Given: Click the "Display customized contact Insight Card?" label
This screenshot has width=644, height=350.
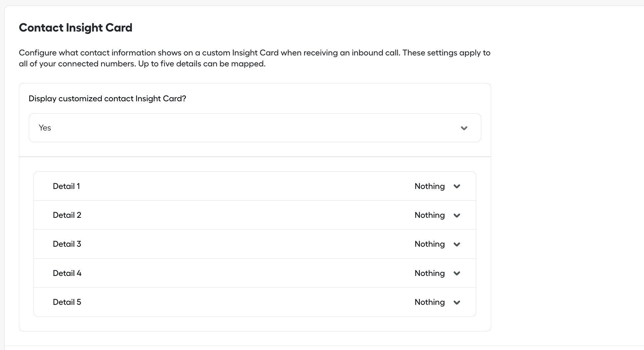Looking at the screenshot, I should point(107,99).
